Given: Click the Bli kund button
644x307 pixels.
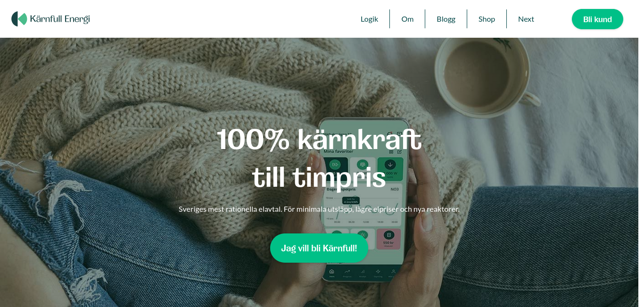Looking at the screenshot, I should pyautogui.click(x=597, y=19).
